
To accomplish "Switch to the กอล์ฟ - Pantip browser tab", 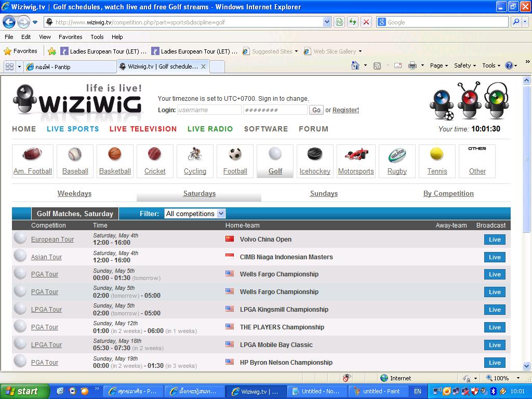I will pyautogui.click(x=70, y=67).
